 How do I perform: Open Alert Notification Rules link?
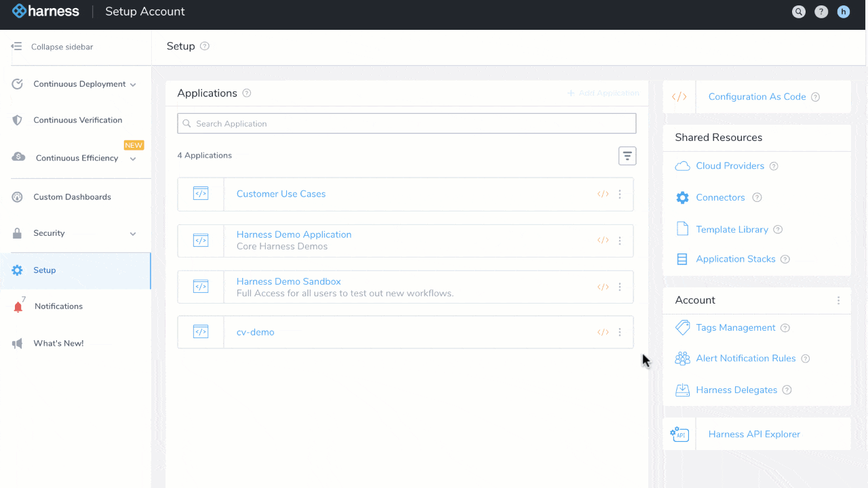pos(746,359)
